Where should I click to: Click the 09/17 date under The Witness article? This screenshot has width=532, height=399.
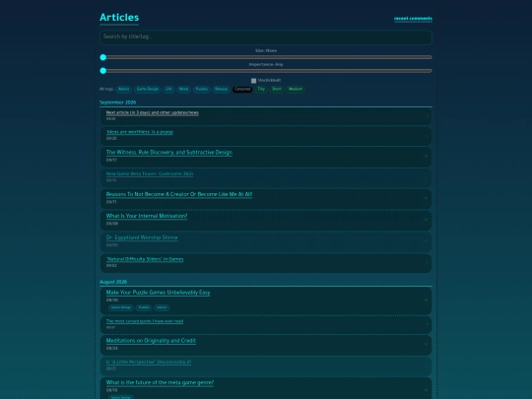click(x=111, y=160)
